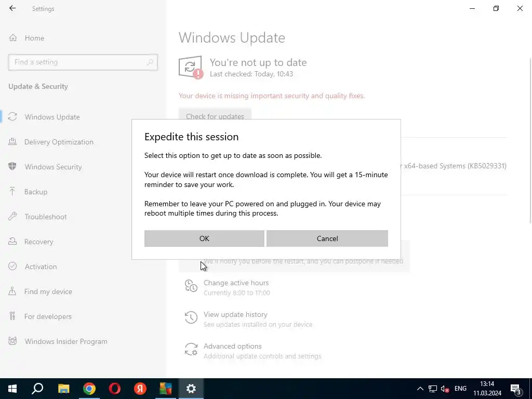Click the Delivery Optimization icon
Viewport: 532px width, 399px height.
12,141
